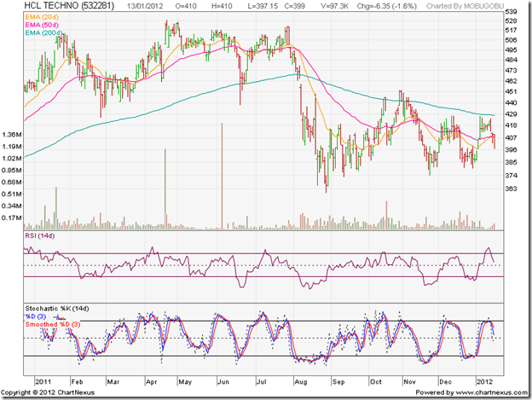
Task: Click the tallest volume spike in June
Action: coord(222,176)
